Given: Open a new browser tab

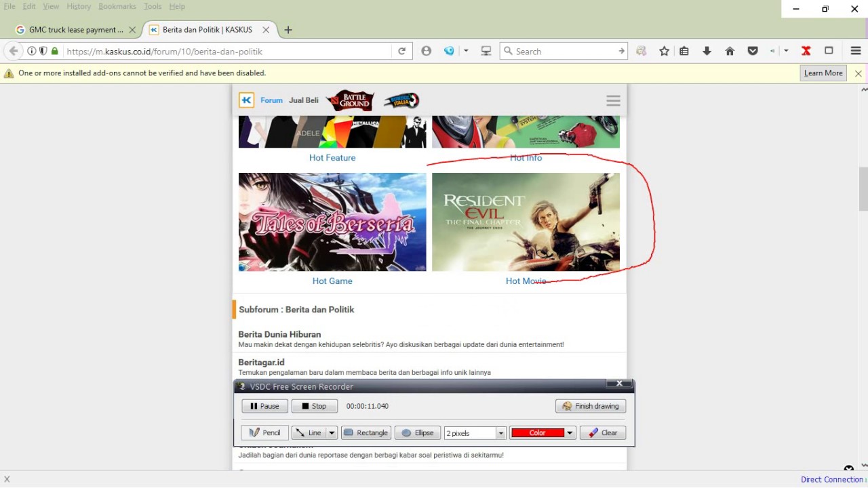Looking at the screenshot, I should point(288,30).
